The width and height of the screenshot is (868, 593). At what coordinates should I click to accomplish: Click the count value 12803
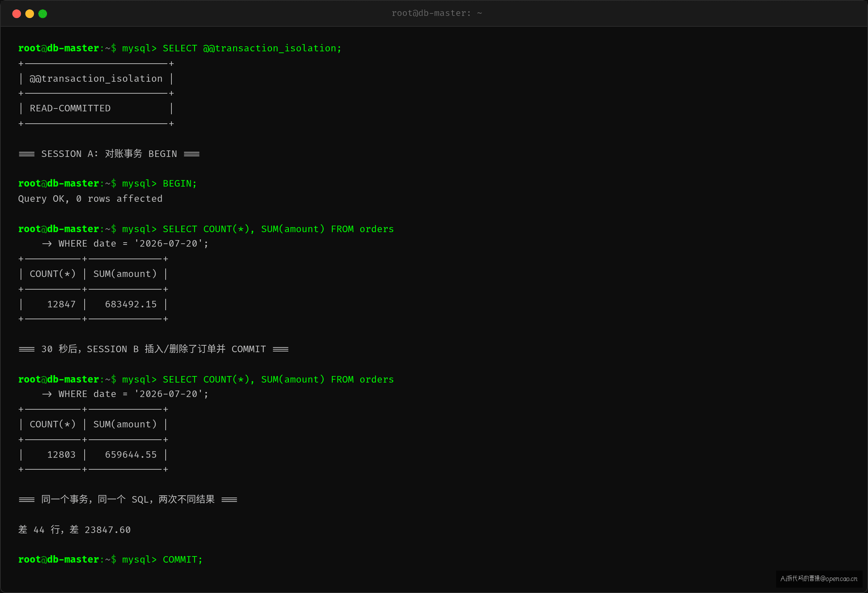(61, 455)
